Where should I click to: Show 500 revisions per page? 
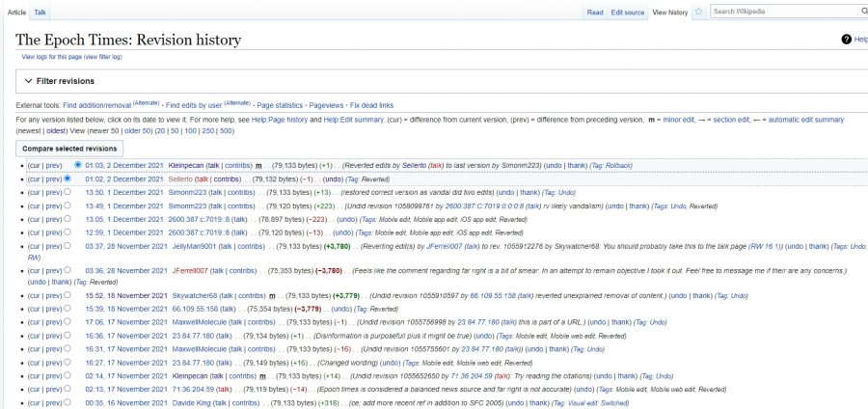(227, 131)
